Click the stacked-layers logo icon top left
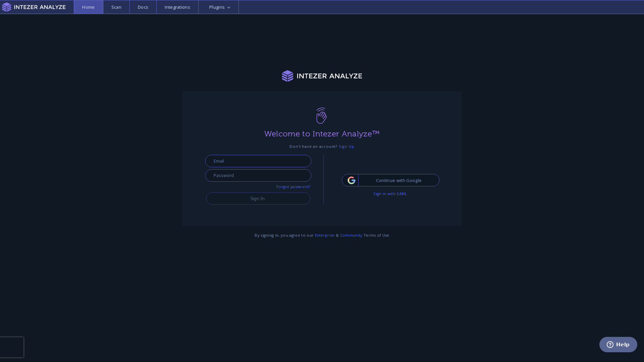Image resolution: width=644 pixels, height=362 pixels. 6,7
